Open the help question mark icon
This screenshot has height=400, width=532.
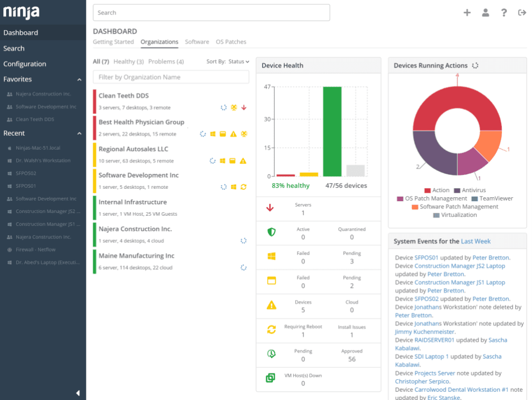point(504,12)
